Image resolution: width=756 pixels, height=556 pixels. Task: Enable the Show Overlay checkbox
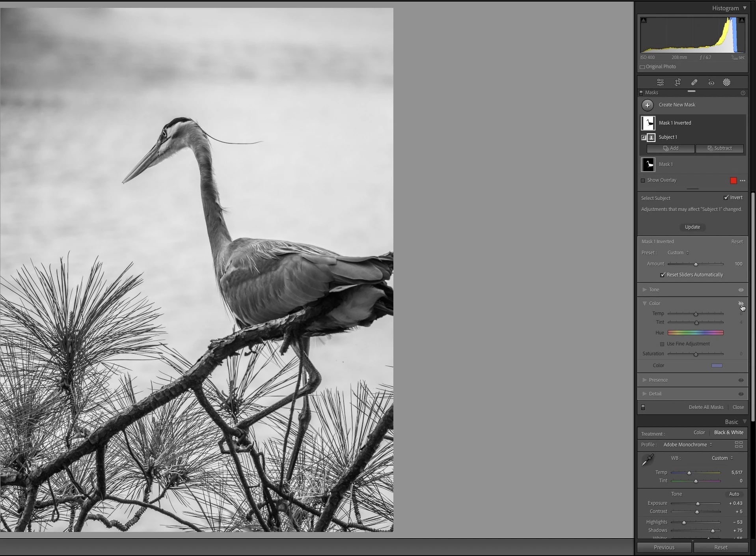click(x=643, y=181)
